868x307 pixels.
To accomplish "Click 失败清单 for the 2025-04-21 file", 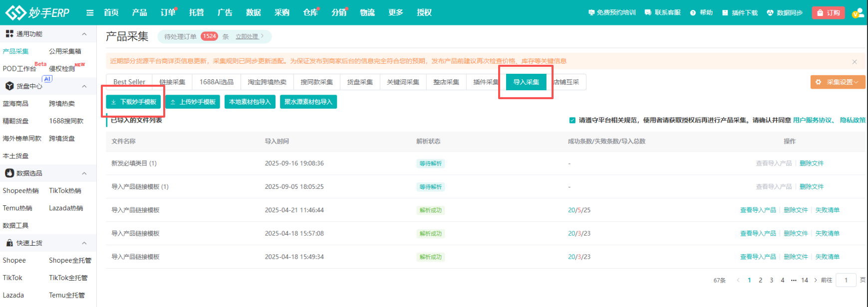I will point(827,210).
